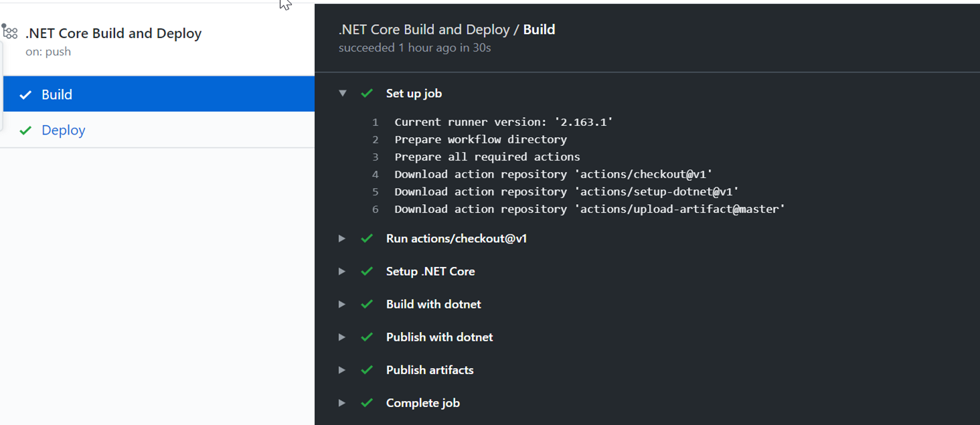Click the Complete job step title
The height and width of the screenshot is (425, 980).
coord(422,403)
